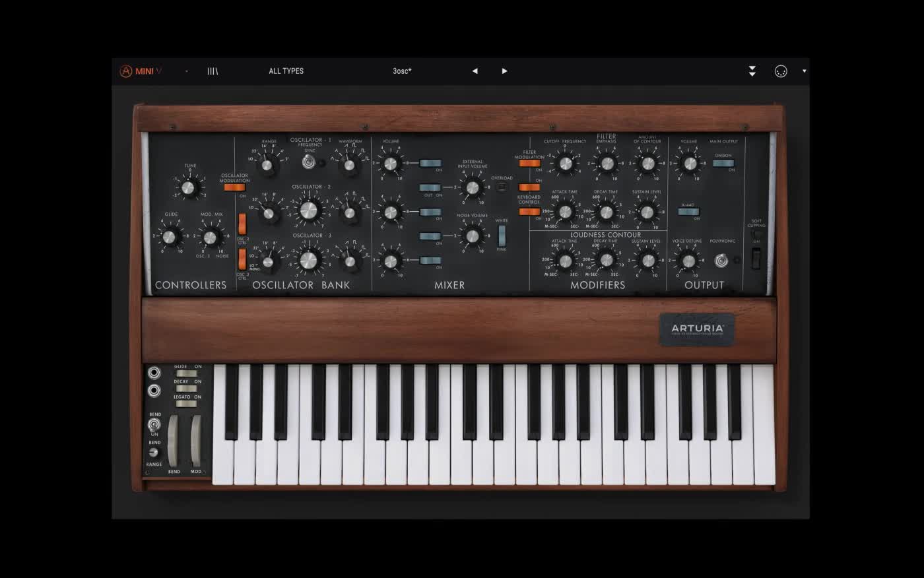Click the preset name 3osc*
This screenshot has height=578, width=924.
402,71
